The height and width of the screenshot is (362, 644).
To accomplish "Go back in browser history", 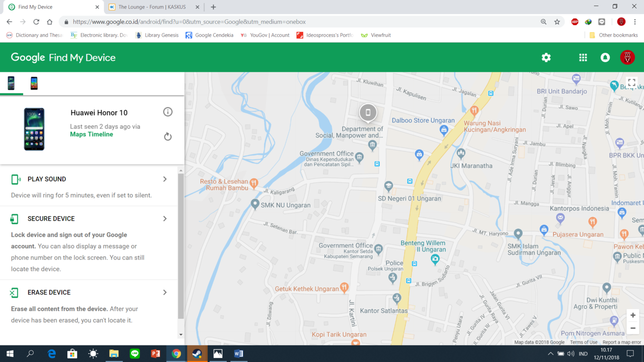I will tap(9, 22).
